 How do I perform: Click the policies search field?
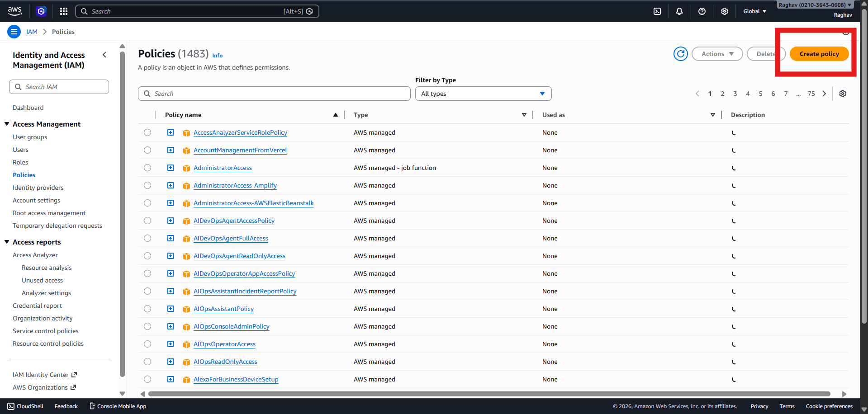click(274, 94)
